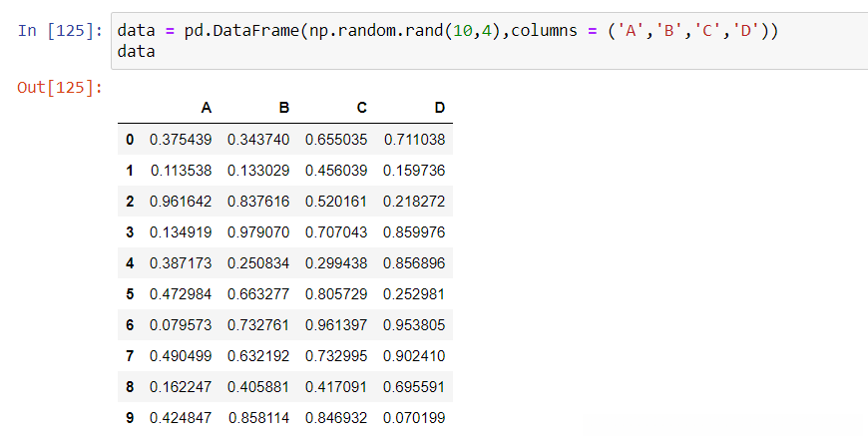
Task: Select cell value 0.858114
Action: point(259,418)
